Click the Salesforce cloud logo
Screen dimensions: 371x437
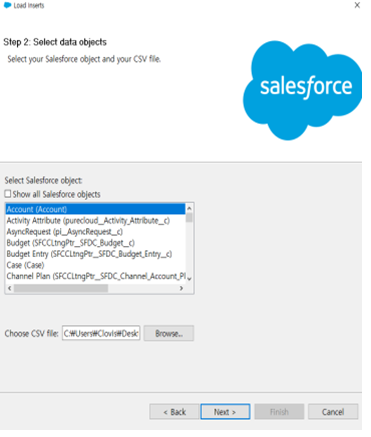[x=302, y=90]
